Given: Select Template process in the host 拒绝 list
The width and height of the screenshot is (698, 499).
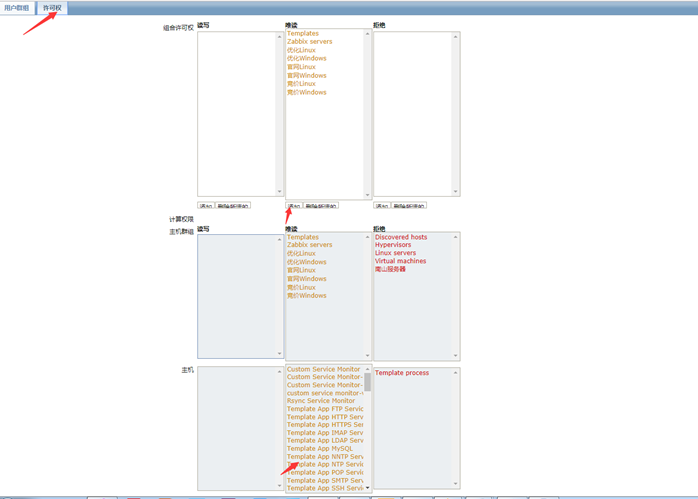Looking at the screenshot, I should 402,373.
